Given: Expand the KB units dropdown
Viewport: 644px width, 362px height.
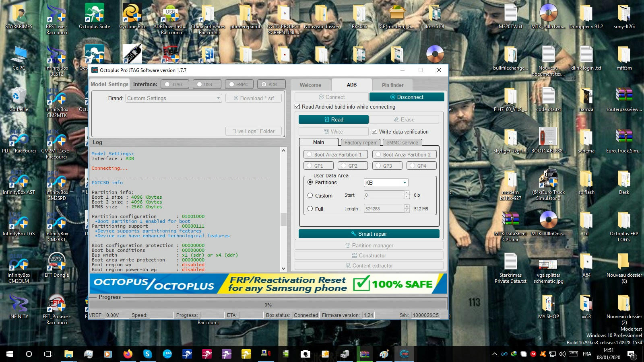Looking at the screenshot, I should click(x=386, y=183).
